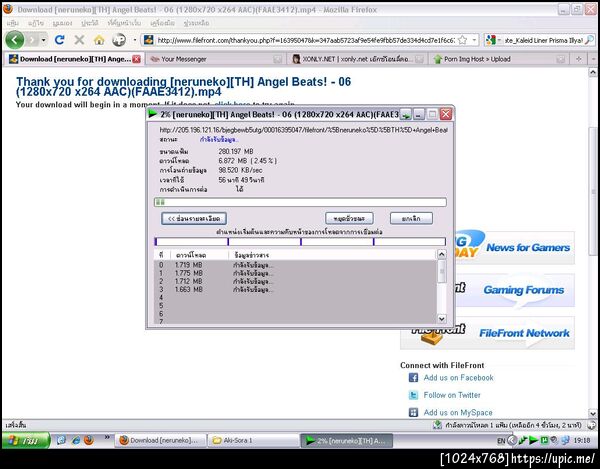This screenshot has width=600, height=469.
Task: Cancel the download with the rightmost dialog button
Action: tap(411, 218)
